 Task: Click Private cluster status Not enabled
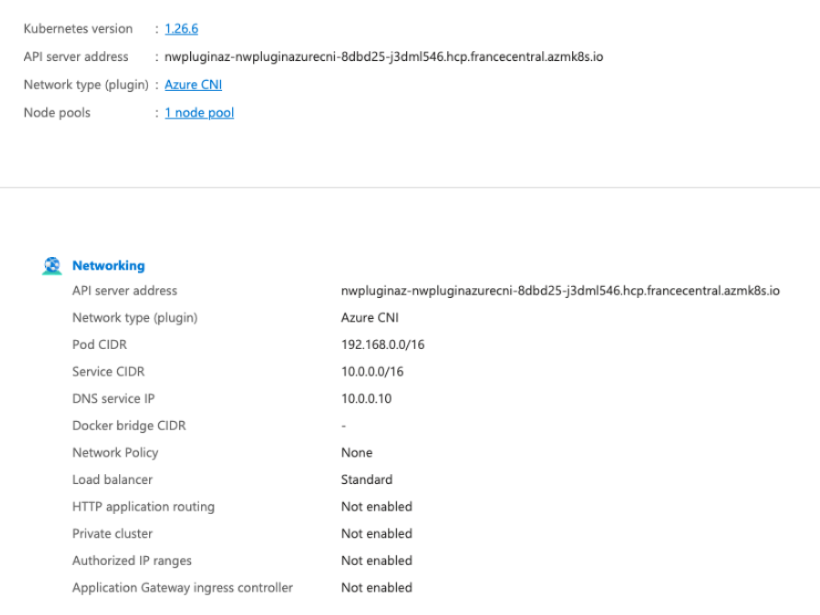(376, 533)
